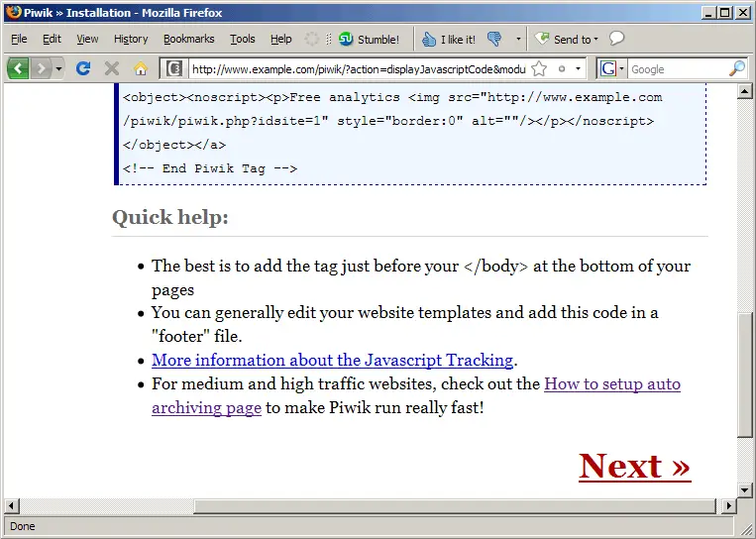
Task: Open the Tools menu
Action: click(x=242, y=40)
